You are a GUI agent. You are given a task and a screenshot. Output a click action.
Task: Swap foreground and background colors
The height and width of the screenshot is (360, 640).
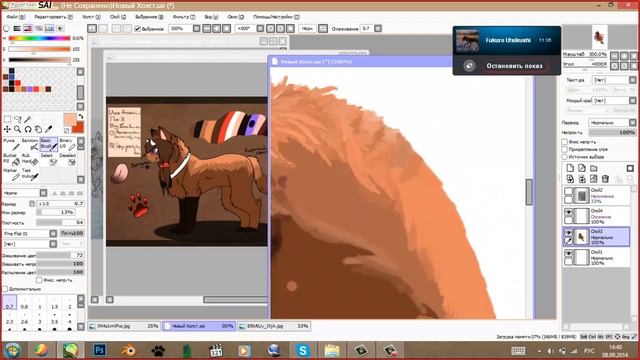pos(80,117)
